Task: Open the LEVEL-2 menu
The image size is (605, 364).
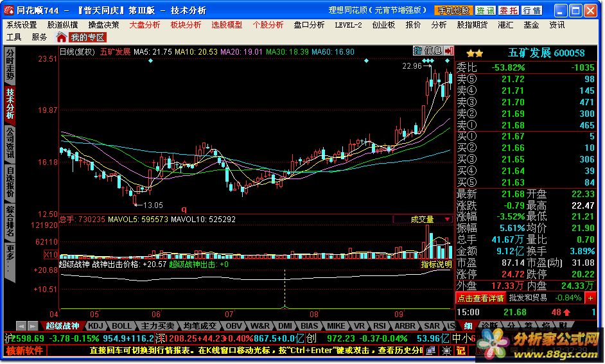Action: (x=348, y=25)
